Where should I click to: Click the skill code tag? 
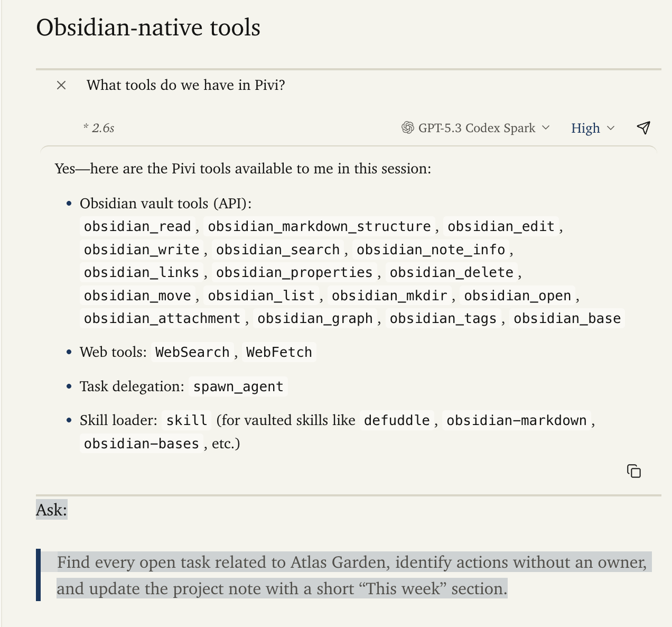[186, 420]
